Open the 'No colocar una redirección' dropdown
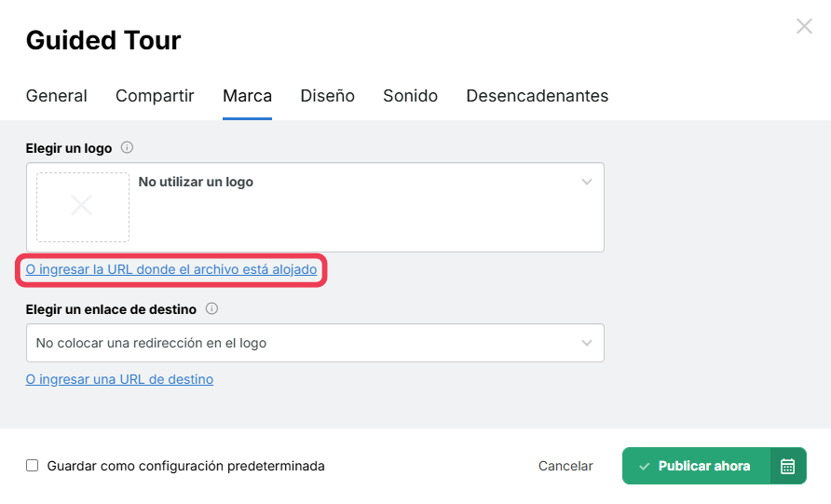The height and width of the screenshot is (504, 831). pos(315,343)
